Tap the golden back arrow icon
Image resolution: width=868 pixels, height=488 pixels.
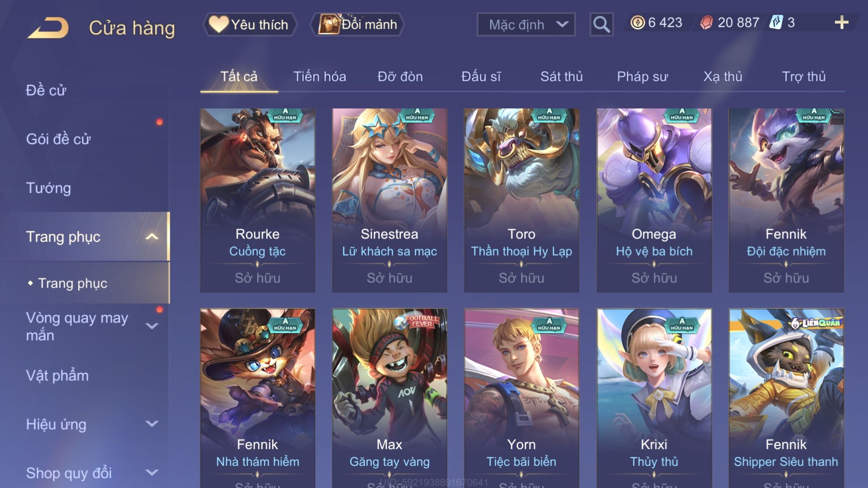pos(48,28)
